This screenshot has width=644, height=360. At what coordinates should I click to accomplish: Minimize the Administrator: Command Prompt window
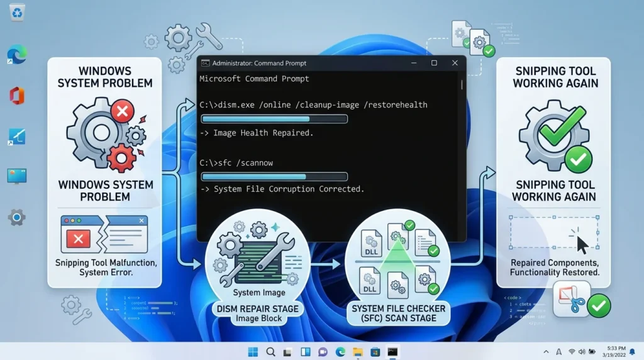click(414, 63)
